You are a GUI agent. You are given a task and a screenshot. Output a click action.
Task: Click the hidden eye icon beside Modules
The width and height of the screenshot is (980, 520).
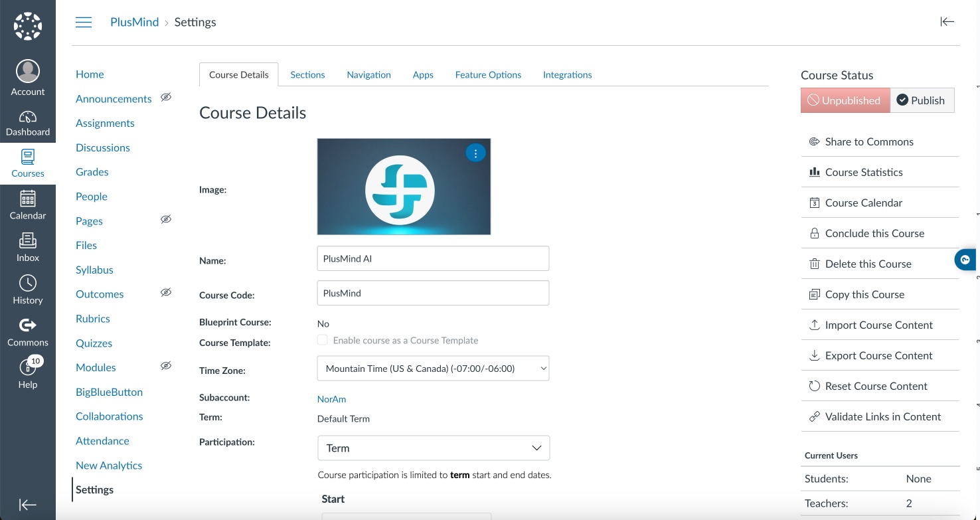point(166,366)
